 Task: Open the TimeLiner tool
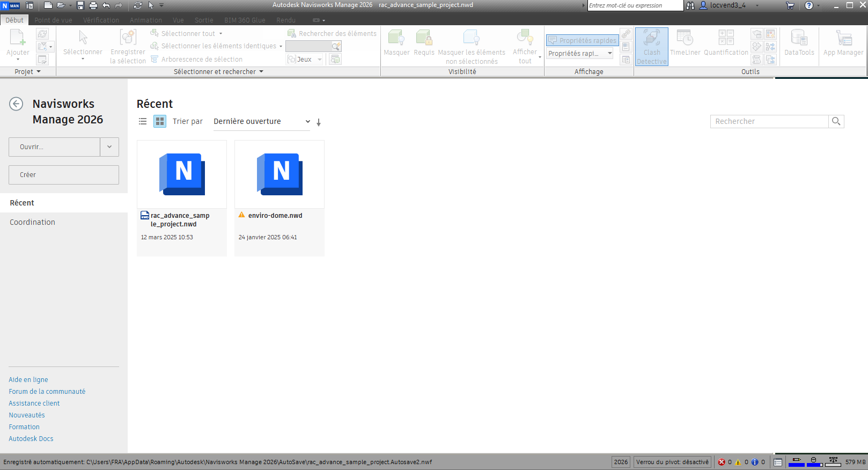point(685,43)
